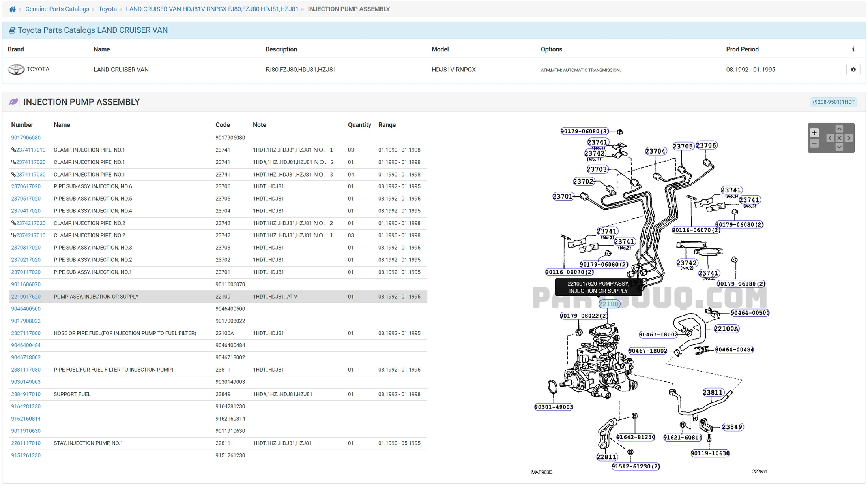The width and height of the screenshot is (868, 496).
Task: Click the home icon in breadcrumb
Action: click(12, 9)
